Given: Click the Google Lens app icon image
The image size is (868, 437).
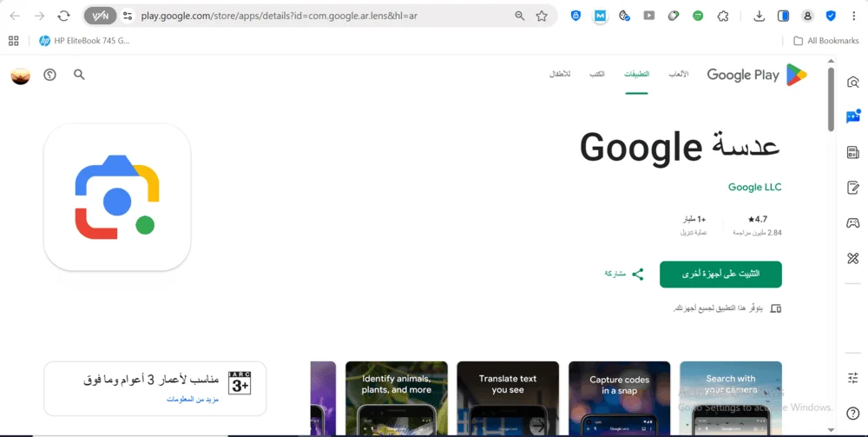Looking at the screenshot, I should [117, 197].
